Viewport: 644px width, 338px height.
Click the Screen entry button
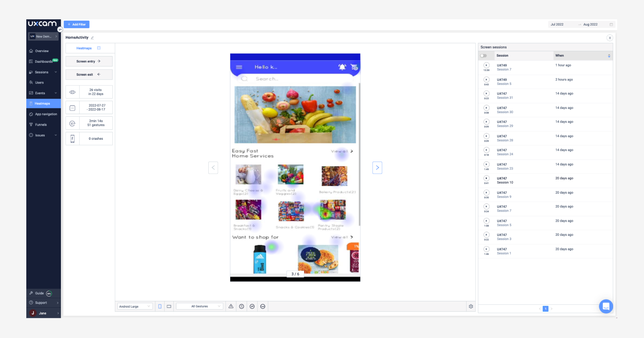[89, 61]
